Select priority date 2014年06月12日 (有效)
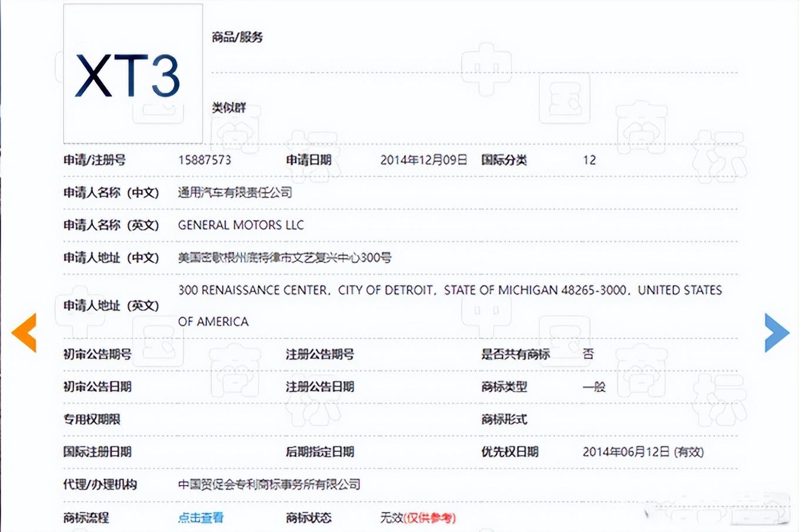Viewport: 799px width, 532px height. pyautogui.click(x=643, y=452)
